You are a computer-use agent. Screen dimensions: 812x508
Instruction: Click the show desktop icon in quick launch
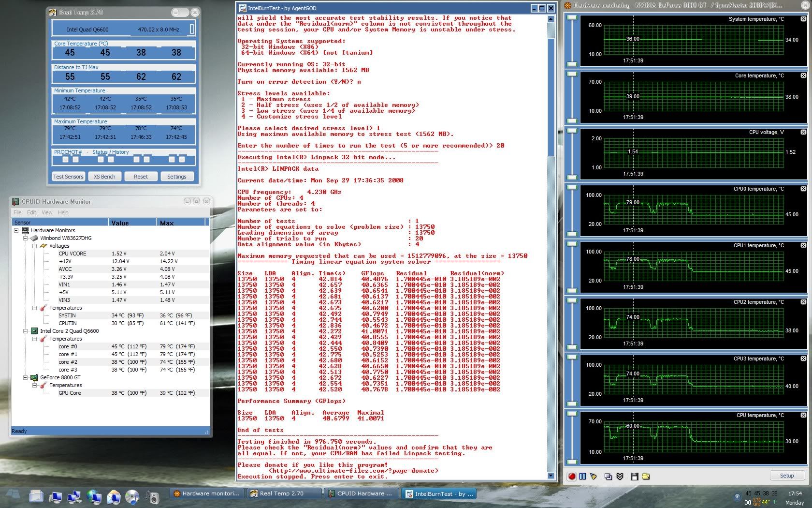(36, 496)
